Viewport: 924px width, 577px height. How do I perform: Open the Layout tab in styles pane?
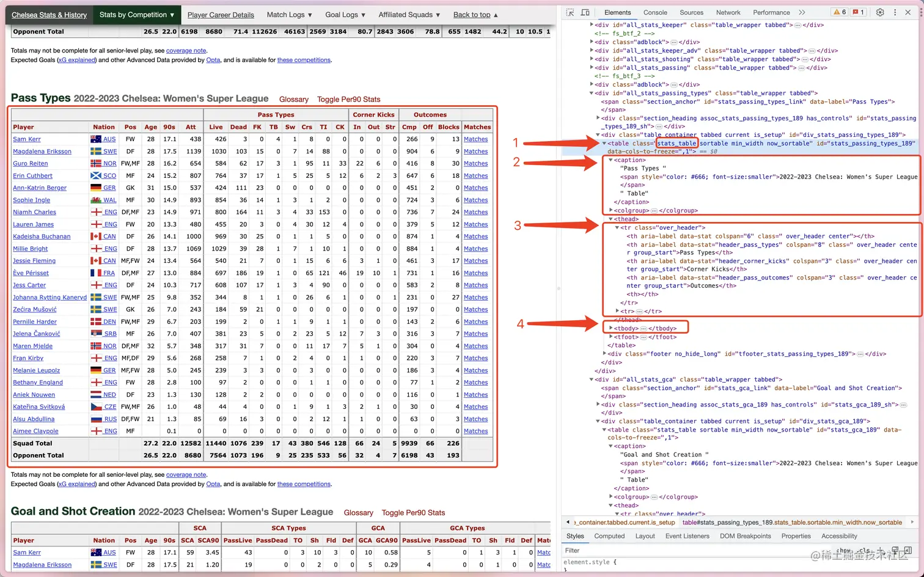click(645, 536)
